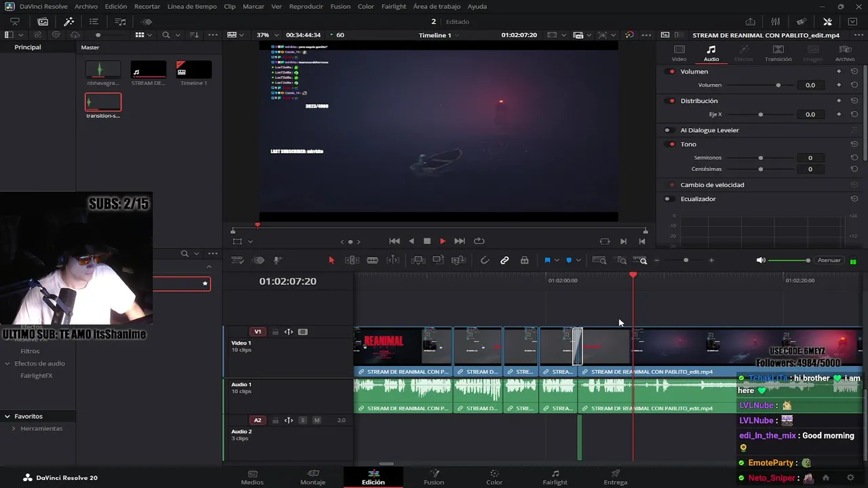Click the Auto Select control on V1
The width and height of the screenshot is (868, 488).
coord(288,332)
